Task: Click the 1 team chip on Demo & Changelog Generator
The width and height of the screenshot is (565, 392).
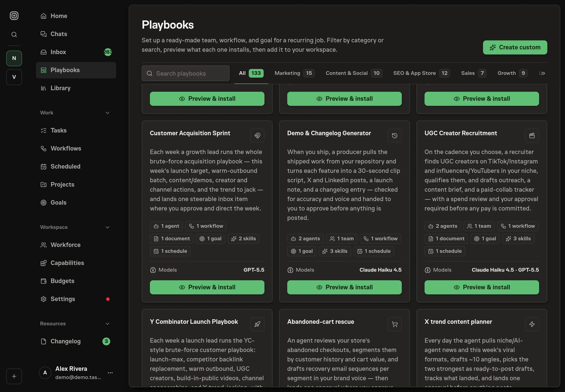Action: coord(342,239)
